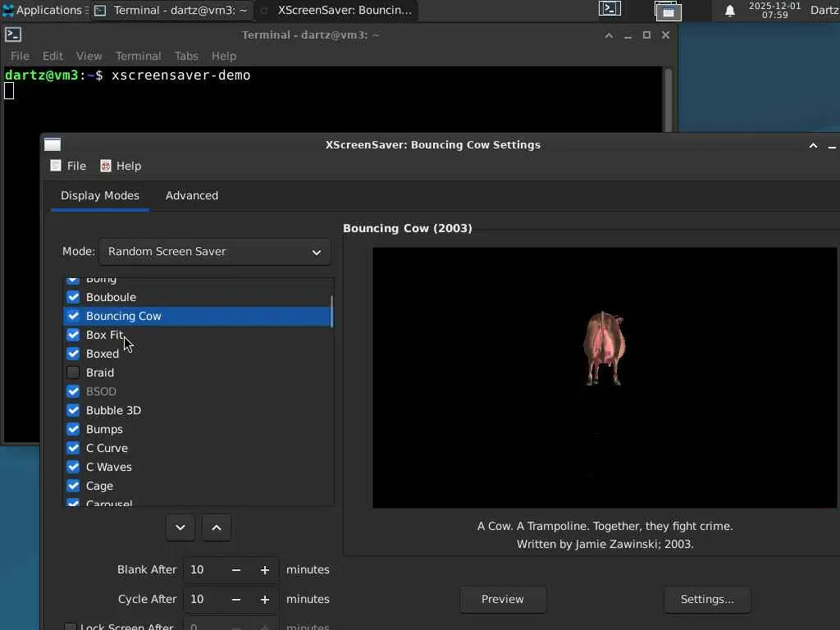Viewport: 840px width, 630px height.
Task: Open the Mode dropdown showing Random Screen Saver
Action: [x=215, y=252]
